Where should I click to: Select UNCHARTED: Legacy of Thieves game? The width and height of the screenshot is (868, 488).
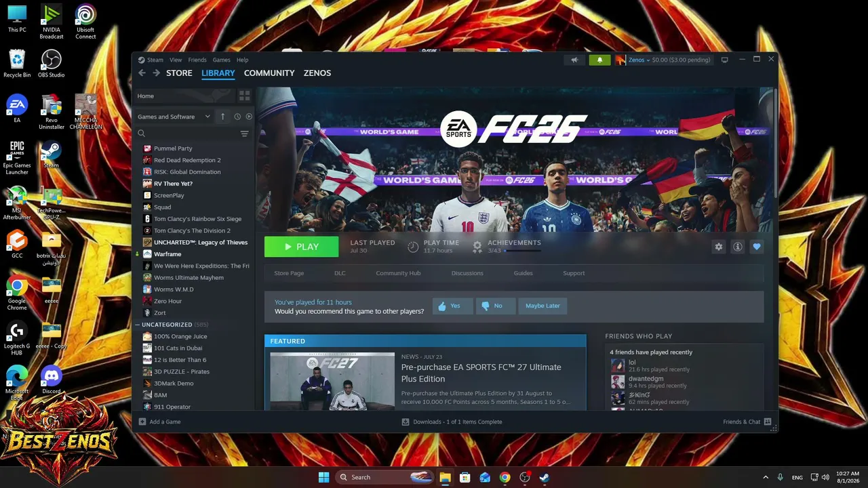pos(201,243)
